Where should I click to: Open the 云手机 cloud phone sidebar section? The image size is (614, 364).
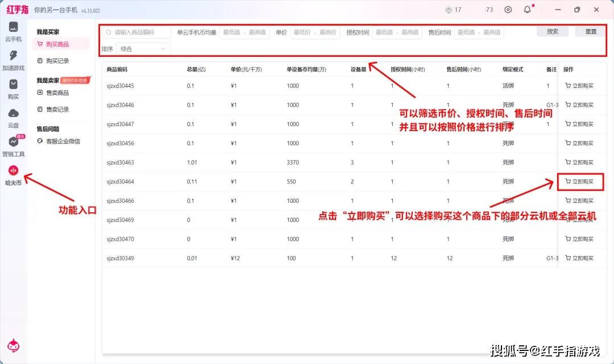13,32
